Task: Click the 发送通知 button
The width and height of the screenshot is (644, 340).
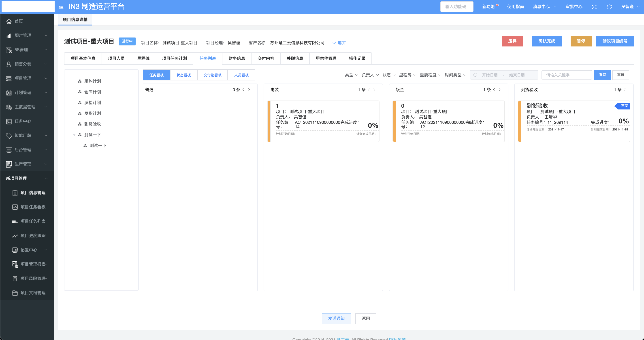Action: (x=336, y=319)
